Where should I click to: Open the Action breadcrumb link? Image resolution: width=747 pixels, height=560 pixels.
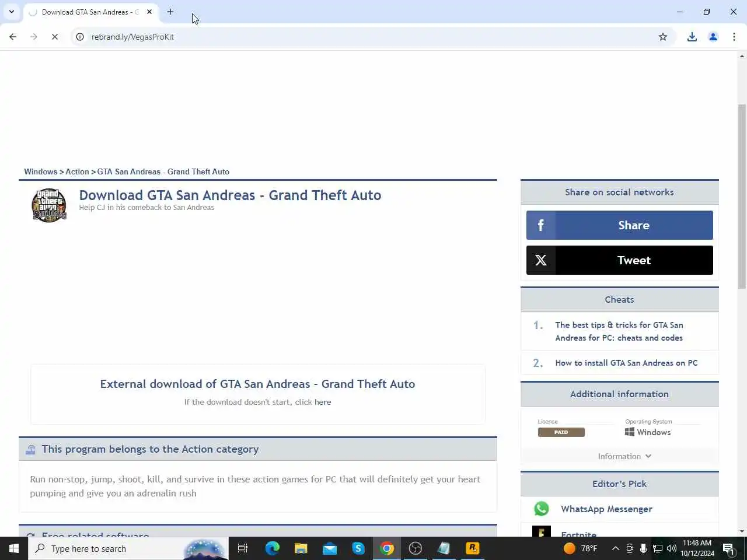coord(77,171)
